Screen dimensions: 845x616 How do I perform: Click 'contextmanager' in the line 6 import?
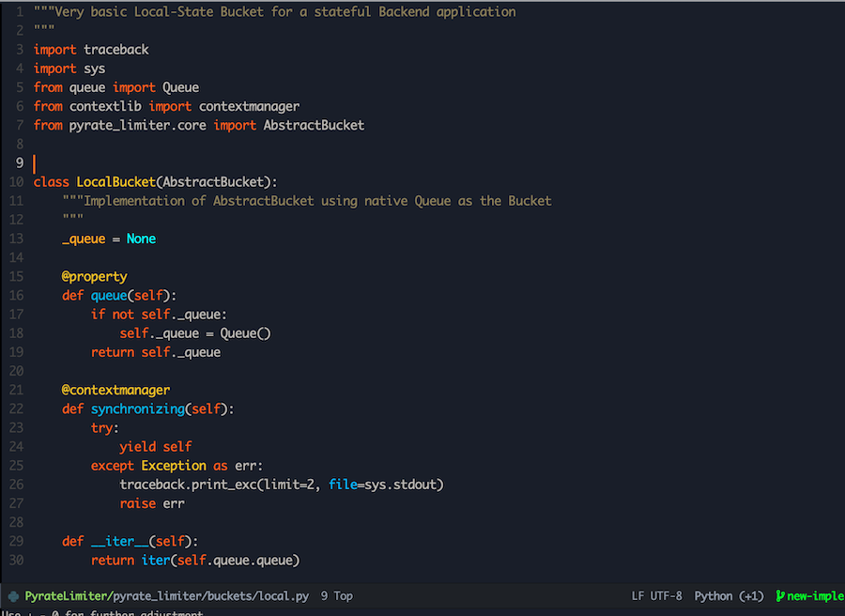tap(249, 106)
